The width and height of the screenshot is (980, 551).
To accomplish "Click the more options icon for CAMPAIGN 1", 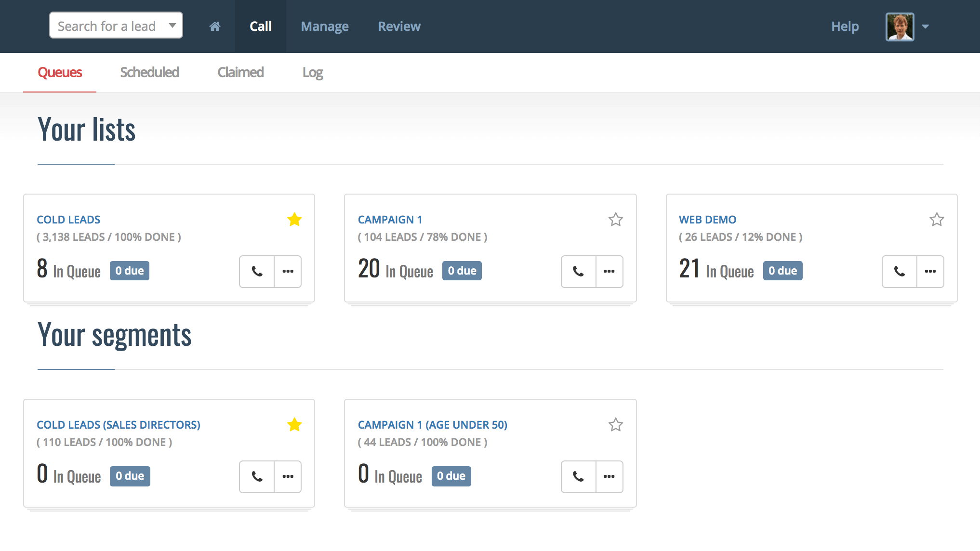I will [609, 271].
